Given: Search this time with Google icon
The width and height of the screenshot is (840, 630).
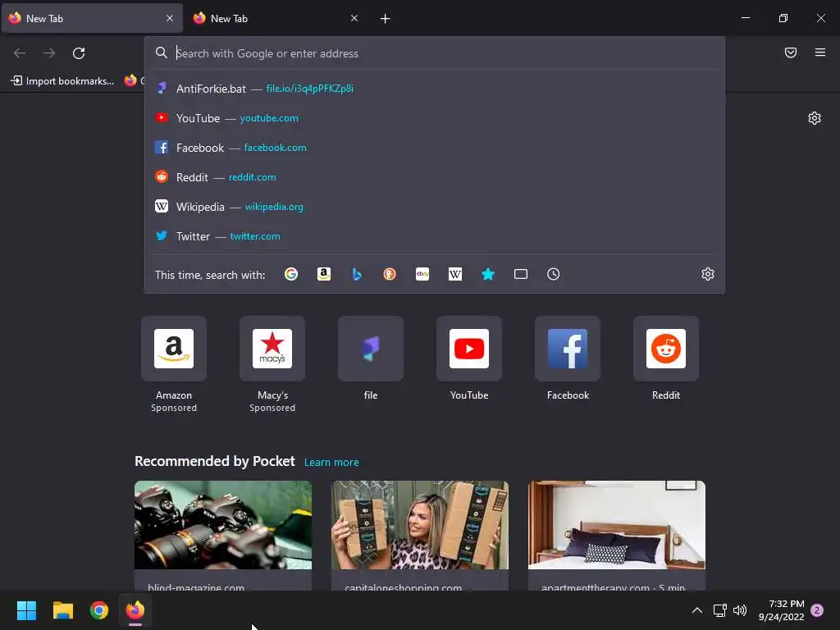Looking at the screenshot, I should [x=291, y=274].
